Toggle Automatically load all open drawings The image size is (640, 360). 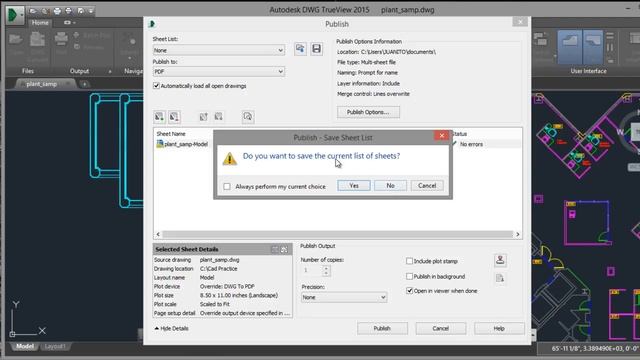click(156, 86)
